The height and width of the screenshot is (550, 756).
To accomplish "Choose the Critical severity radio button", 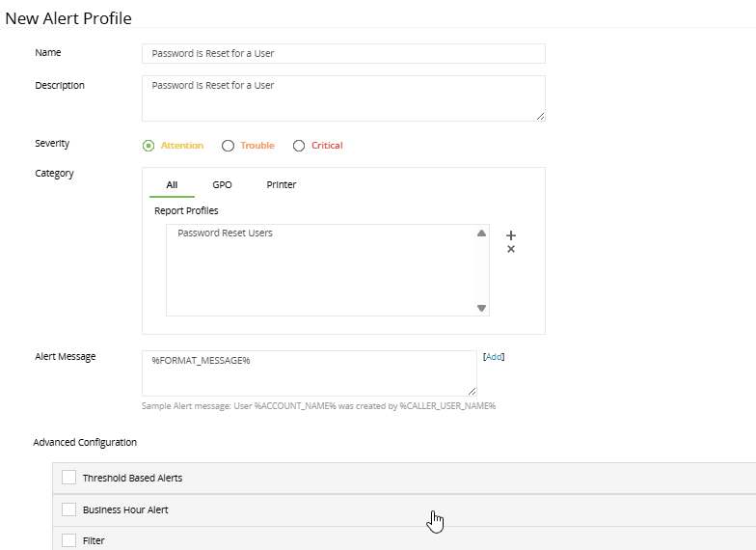I will [x=299, y=146].
